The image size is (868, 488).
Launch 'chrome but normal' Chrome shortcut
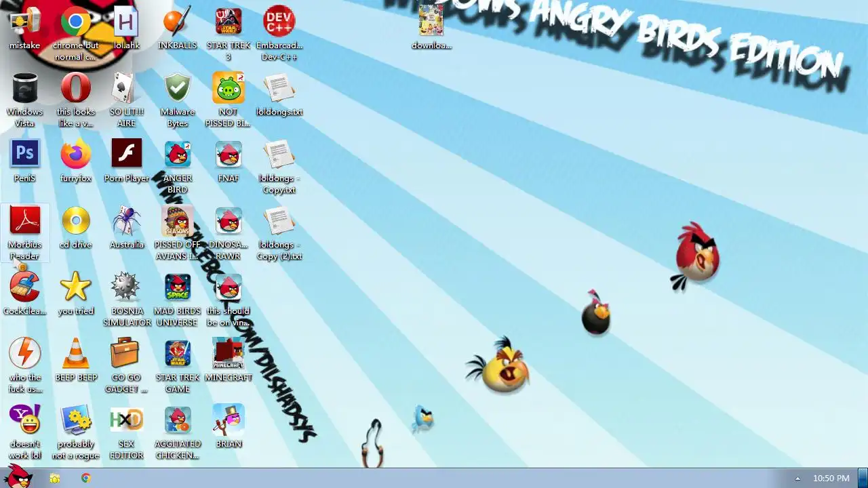[x=76, y=34]
